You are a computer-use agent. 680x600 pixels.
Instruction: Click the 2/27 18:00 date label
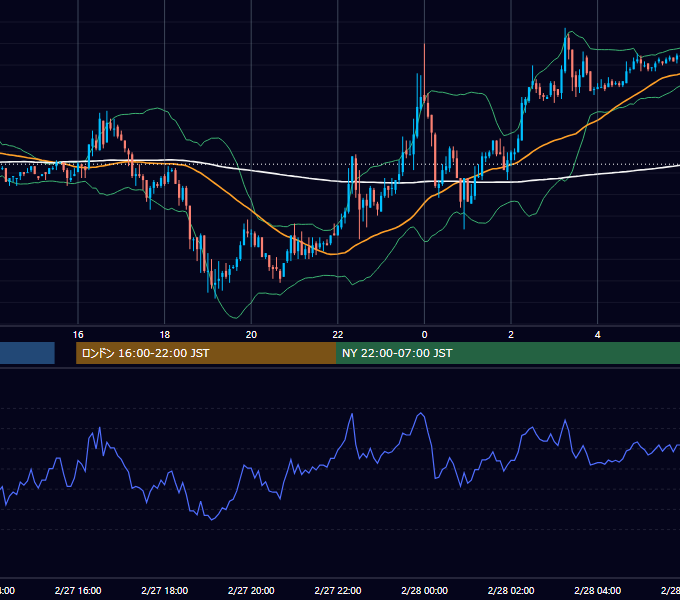click(165, 590)
